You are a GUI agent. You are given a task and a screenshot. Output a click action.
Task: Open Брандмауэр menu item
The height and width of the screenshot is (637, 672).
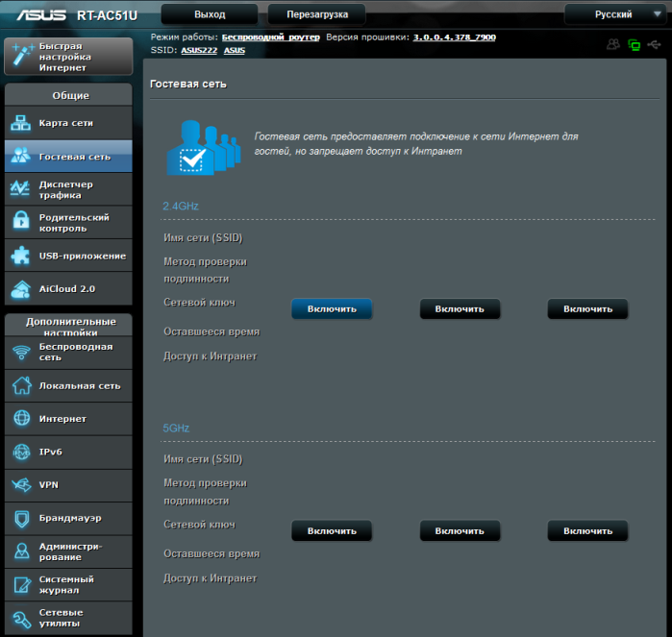point(68,518)
